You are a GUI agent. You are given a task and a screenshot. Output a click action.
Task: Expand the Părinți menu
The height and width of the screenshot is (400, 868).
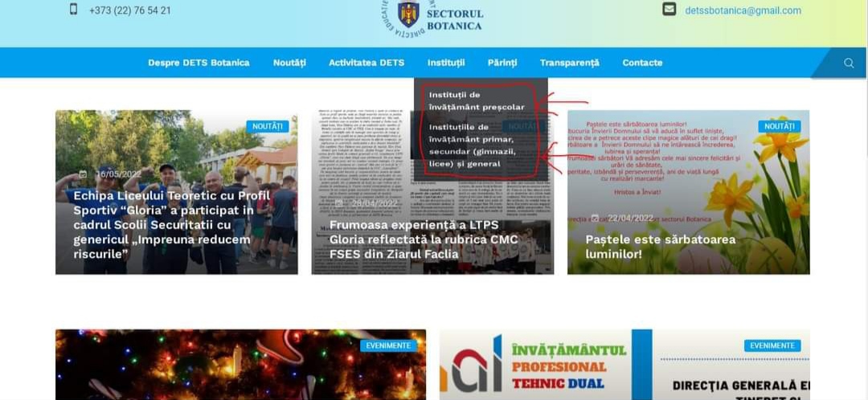[x=502, y=63]
